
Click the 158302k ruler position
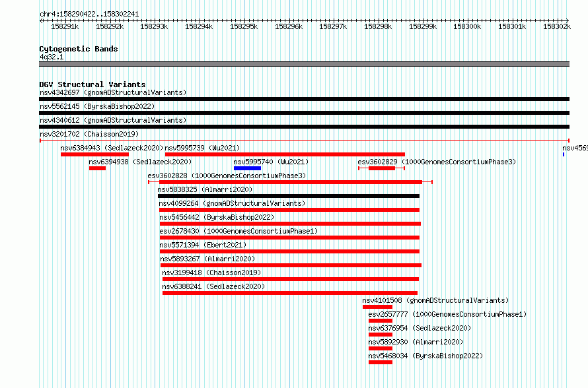557,26
